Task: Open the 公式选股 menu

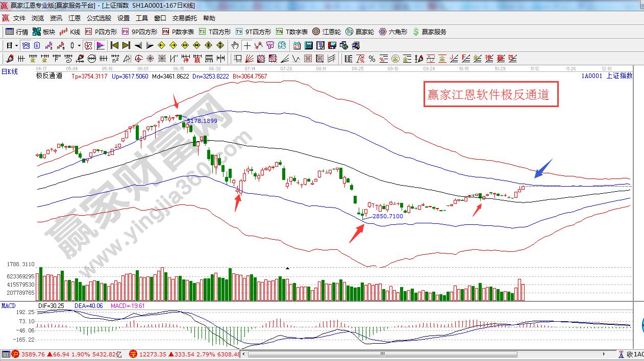Action: coord(98,18)
